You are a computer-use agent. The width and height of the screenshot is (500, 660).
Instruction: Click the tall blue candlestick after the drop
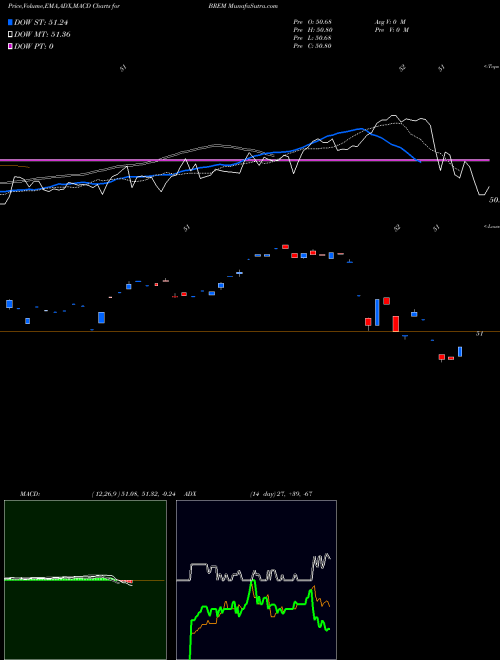pyautogui.click(x=377, y=312)
